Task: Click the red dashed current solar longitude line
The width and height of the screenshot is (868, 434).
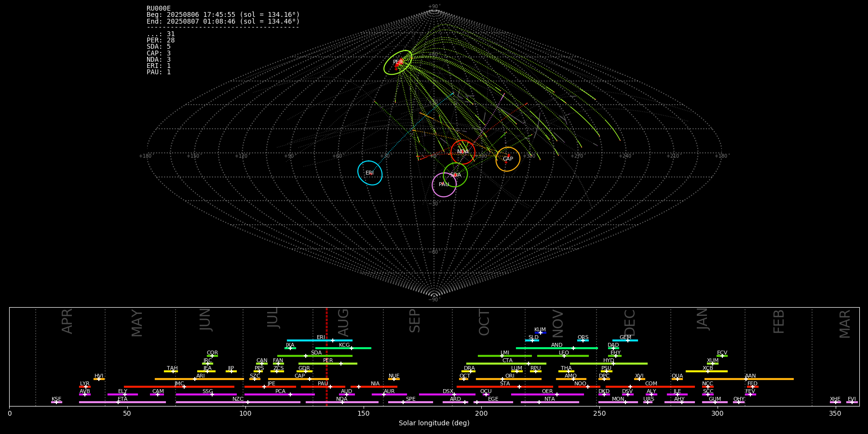Action: pyautogui.click(x=326, y=357)
